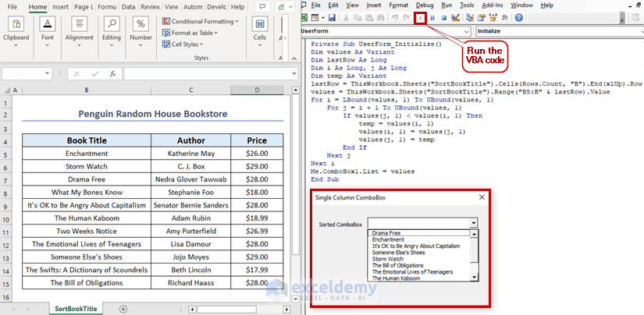644x315 pixels.
Task: Open the Sorted ComboBox dropdown arrow
Action: click(474, 223)
